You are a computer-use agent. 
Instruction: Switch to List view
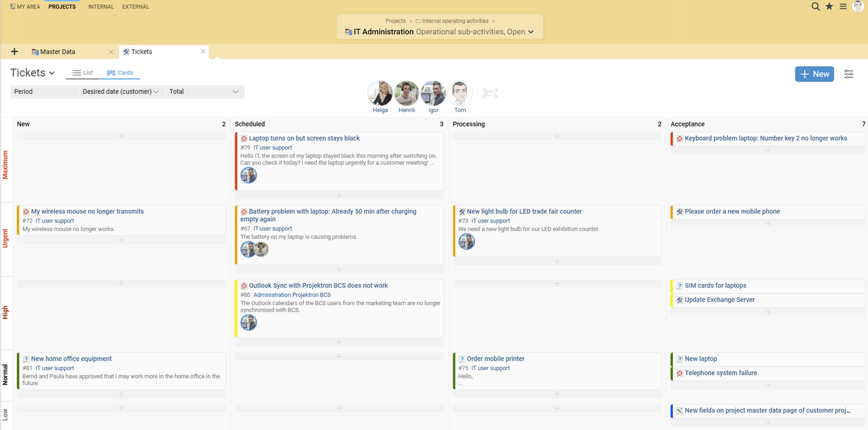pos(82,72)
